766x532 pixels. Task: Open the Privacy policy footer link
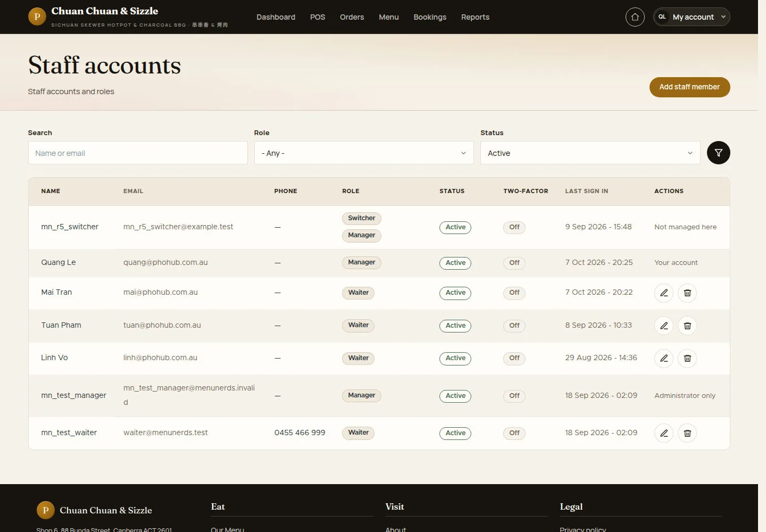click(x=582, y=529)
